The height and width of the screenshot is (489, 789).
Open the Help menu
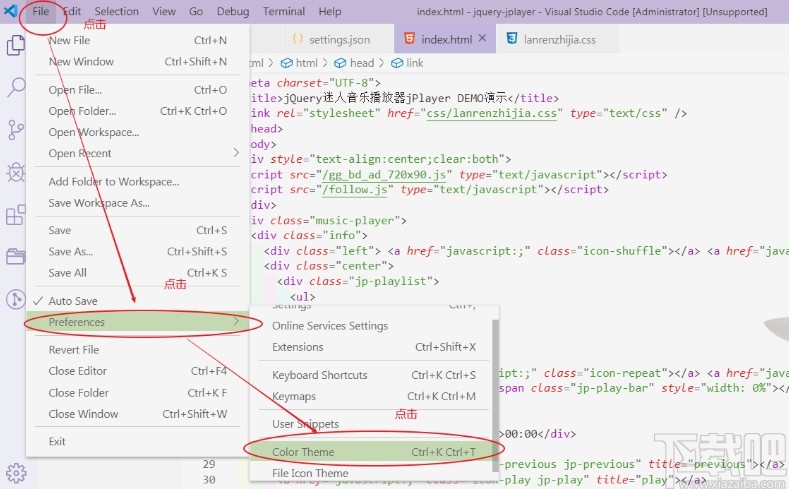tap(330, 11)
